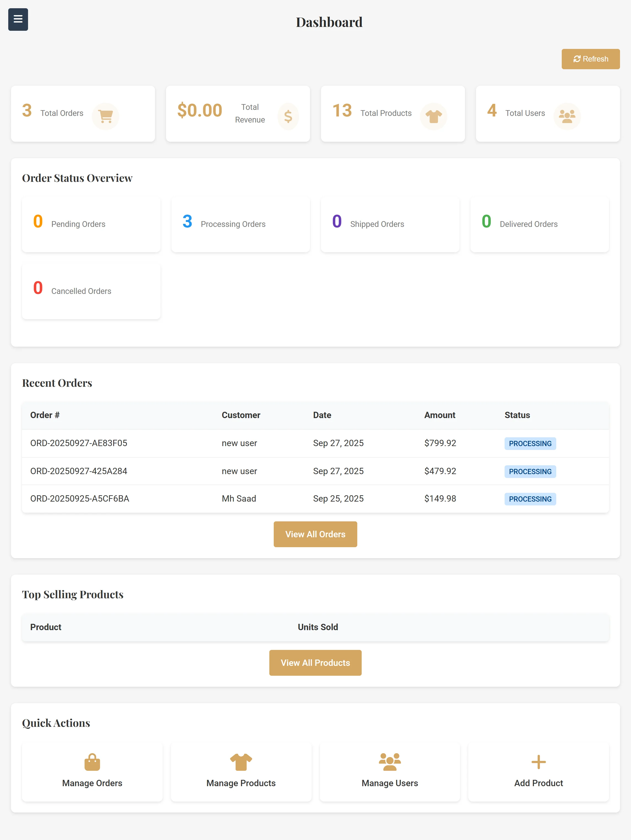
Task: Click the Dashboard page title
Action: click(329, 22)
